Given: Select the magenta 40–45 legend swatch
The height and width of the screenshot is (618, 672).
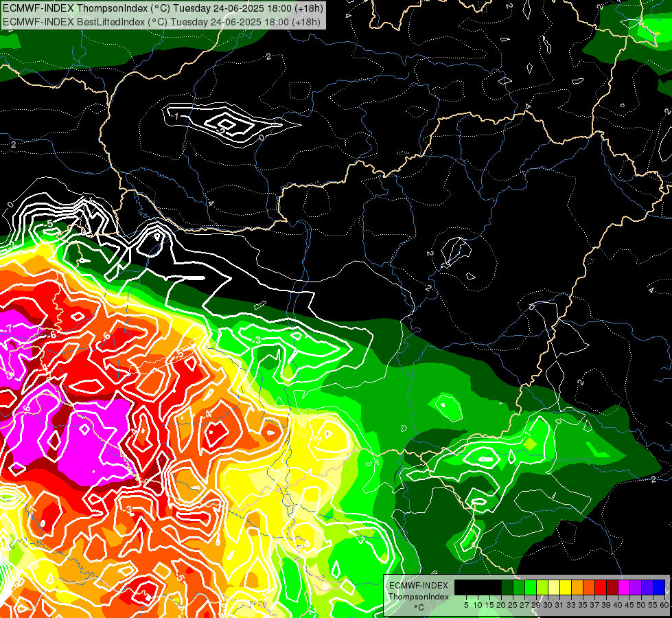Looking at the screenshot, I should (x=624, y=587).
